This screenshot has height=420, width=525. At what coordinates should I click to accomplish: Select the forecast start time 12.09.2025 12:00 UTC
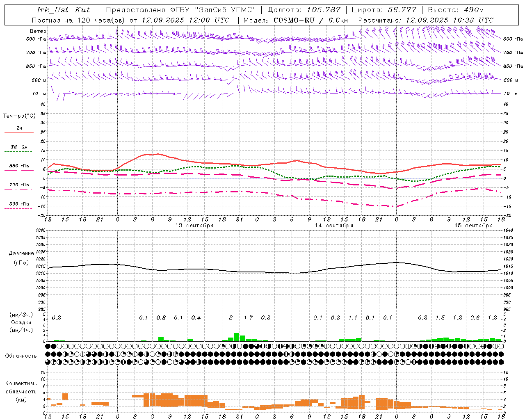click(185, 20)
